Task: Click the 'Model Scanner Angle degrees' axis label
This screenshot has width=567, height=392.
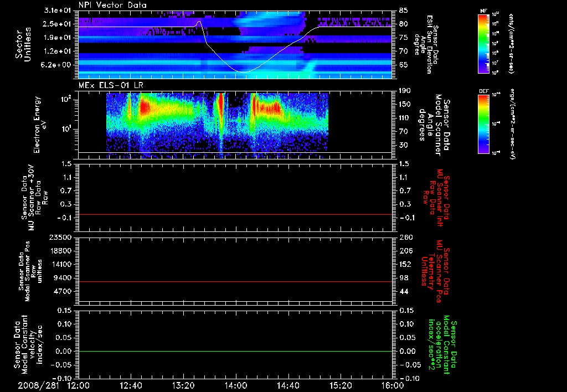Action: (x=435, y=125)
